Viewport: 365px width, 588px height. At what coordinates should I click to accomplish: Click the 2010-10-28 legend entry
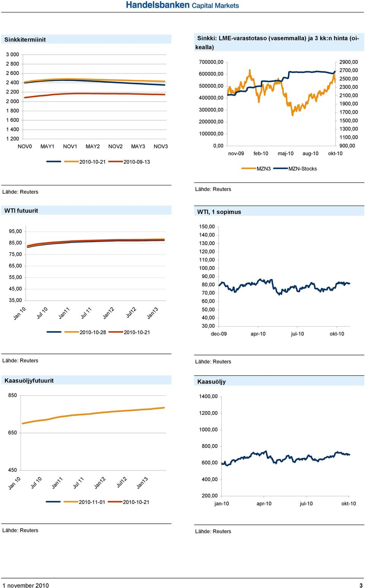[93, 332]
